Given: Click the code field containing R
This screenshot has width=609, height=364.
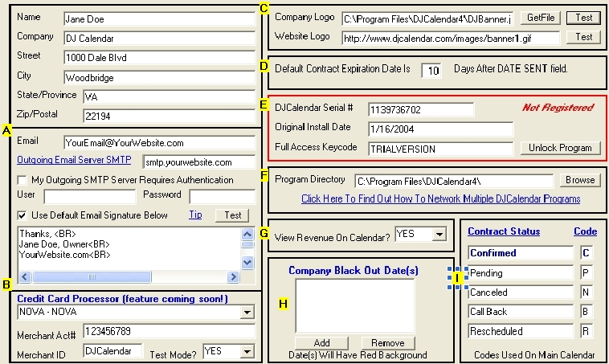Looking at the screenshot, I should pos(587,331).
